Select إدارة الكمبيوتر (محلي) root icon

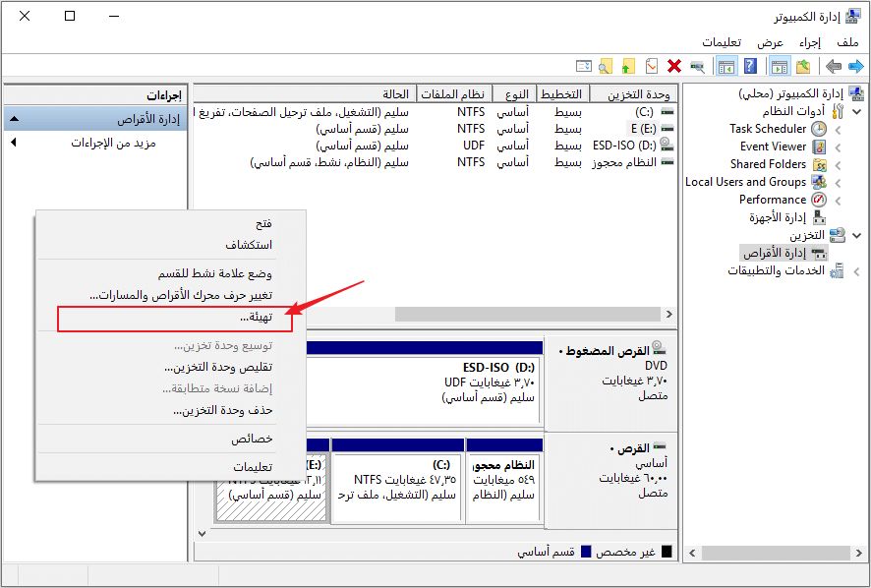856,94
